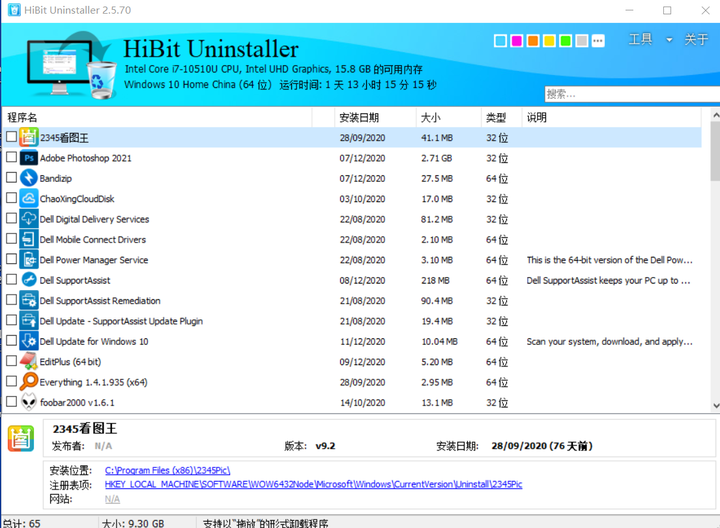The height and width of the screenshot is (528, 720).
Task: Click the Dell Power Manager Service icon
Action: click(28, 259)
